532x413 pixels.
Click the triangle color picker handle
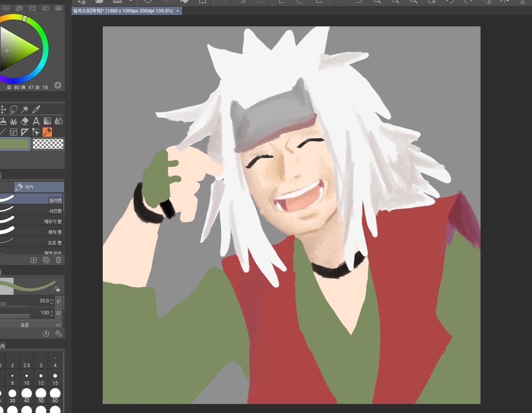tap(7, 51)
